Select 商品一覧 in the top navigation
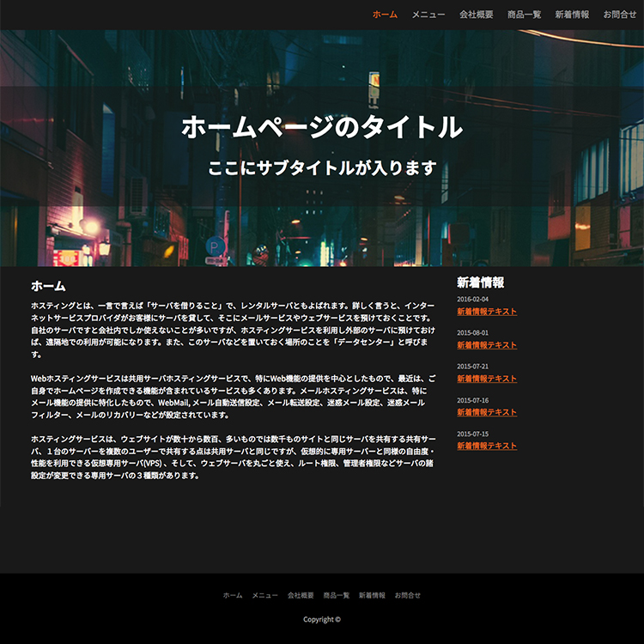The image size is (644, 644). pyautogui.click(x=524, y=15)
